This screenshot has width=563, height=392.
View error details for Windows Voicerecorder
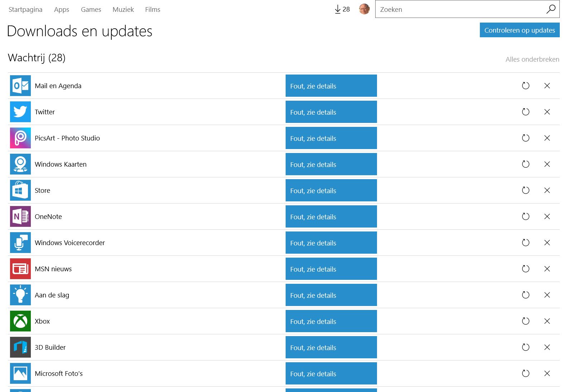[331, 243]
